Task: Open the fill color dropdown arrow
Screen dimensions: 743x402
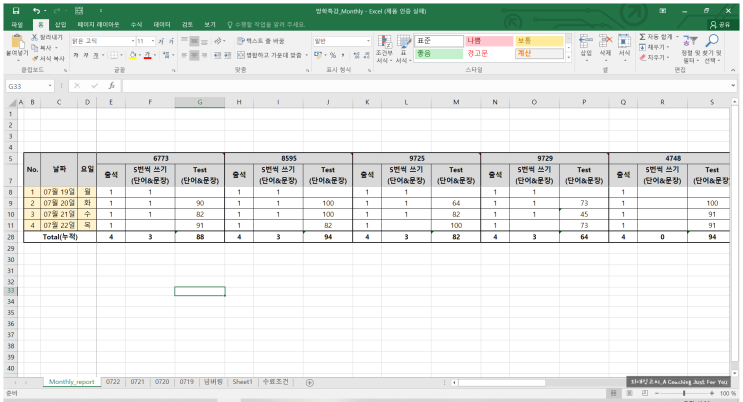Action: coord(140,55)
